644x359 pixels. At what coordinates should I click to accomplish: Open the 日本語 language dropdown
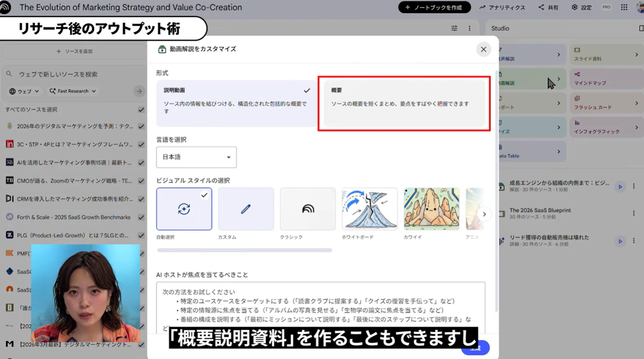pyautogui.click(x=196, y=157)
